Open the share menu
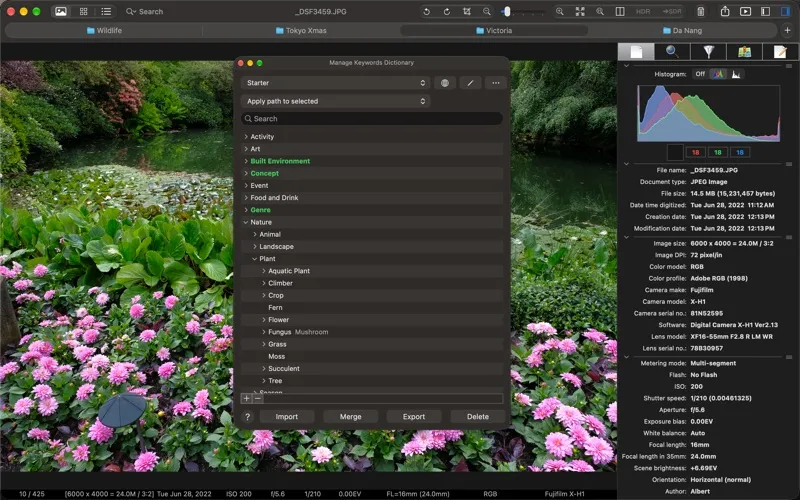Viewport: 800px width, 500px height. 725,11
